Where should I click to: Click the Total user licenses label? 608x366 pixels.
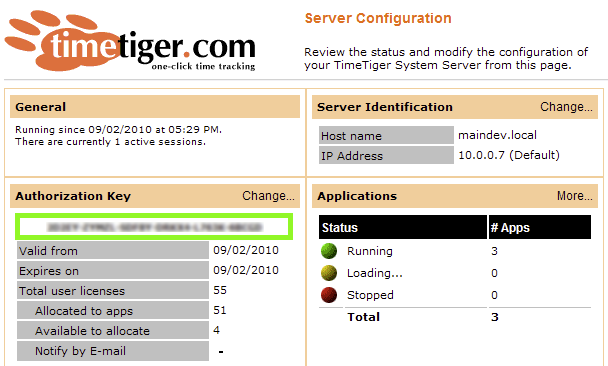(113, 290)
